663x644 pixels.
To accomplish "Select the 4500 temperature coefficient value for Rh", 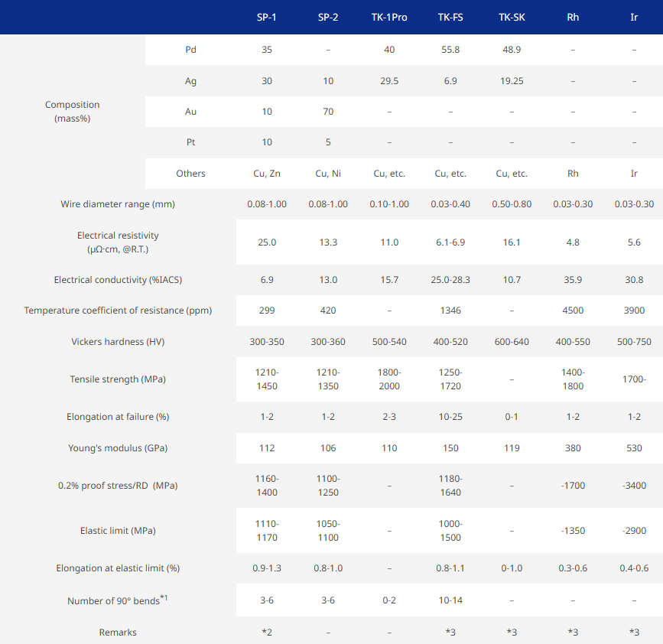I will click(573, 311).
